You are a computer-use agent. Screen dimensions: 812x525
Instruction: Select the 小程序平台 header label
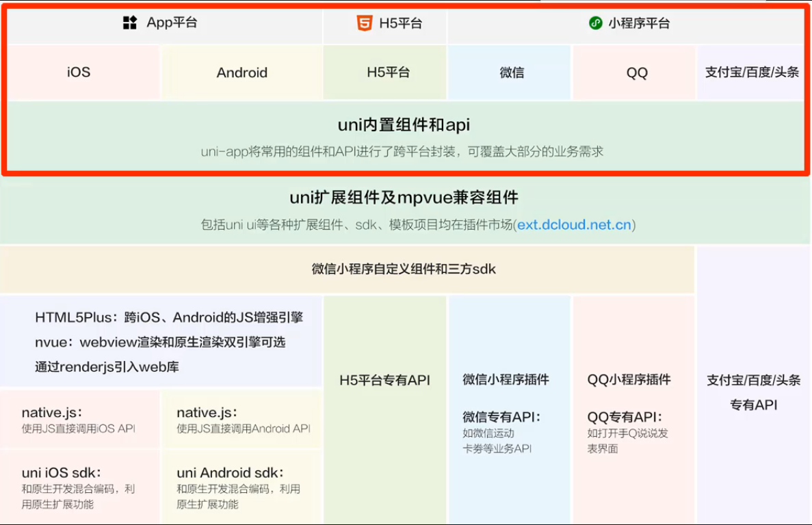point(639,23)
